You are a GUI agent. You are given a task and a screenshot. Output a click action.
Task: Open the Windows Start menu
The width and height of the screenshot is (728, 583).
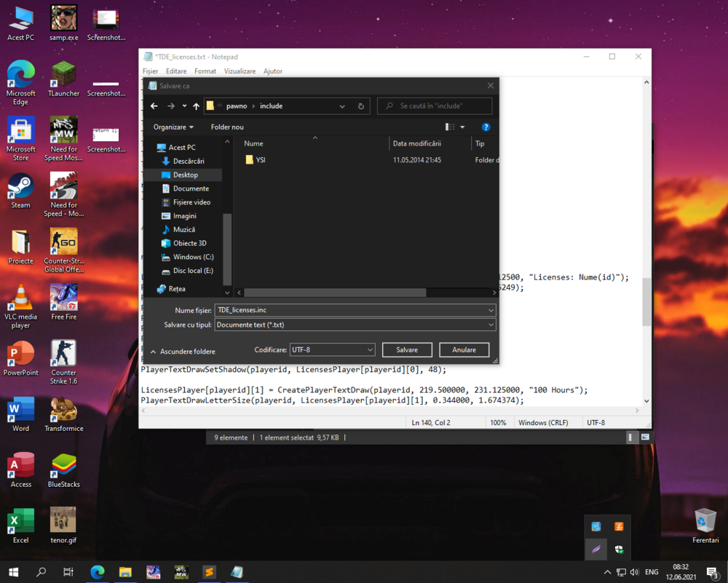[x=13, y=572]
